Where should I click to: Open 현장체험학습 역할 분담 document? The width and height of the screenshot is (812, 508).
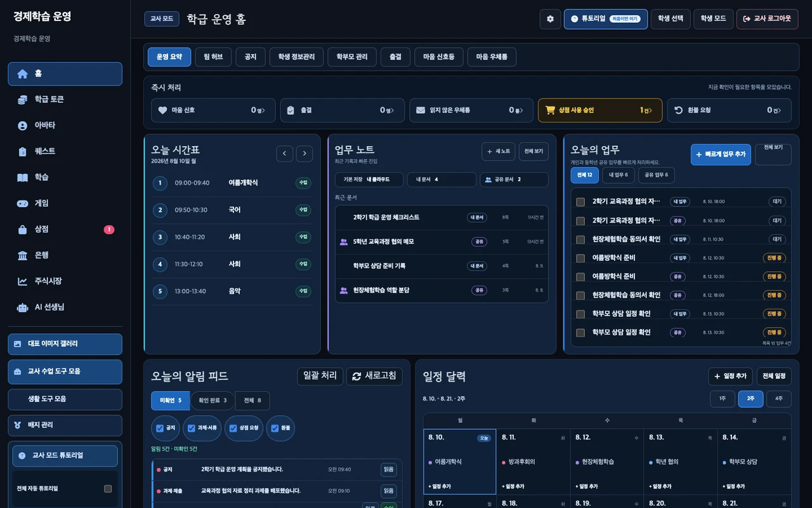pos(442,290)
